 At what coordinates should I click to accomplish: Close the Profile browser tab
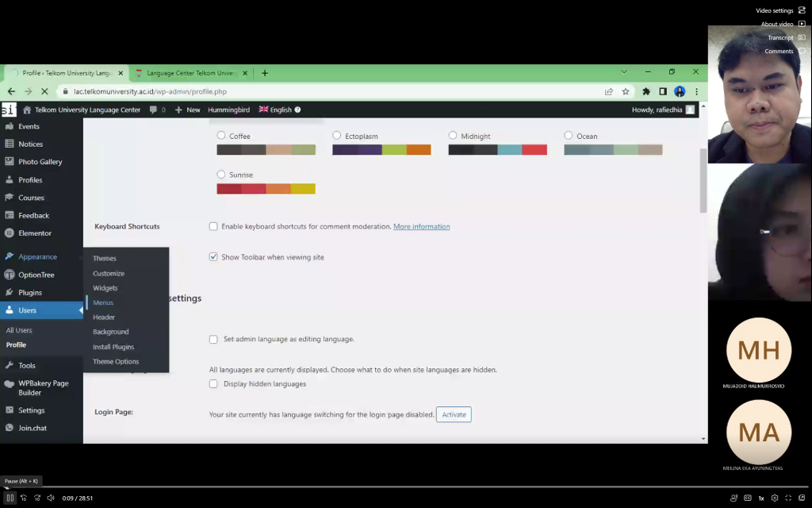click(121, 73)
